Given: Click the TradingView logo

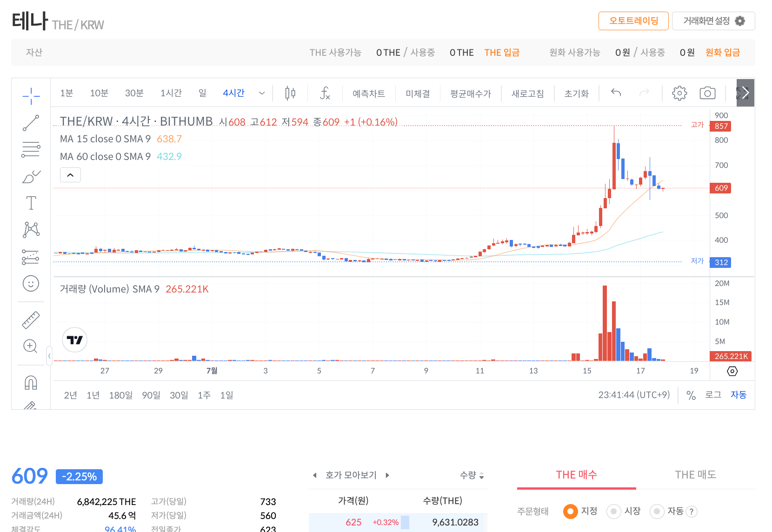Looking at the screenshot, I should coord(74,340).
